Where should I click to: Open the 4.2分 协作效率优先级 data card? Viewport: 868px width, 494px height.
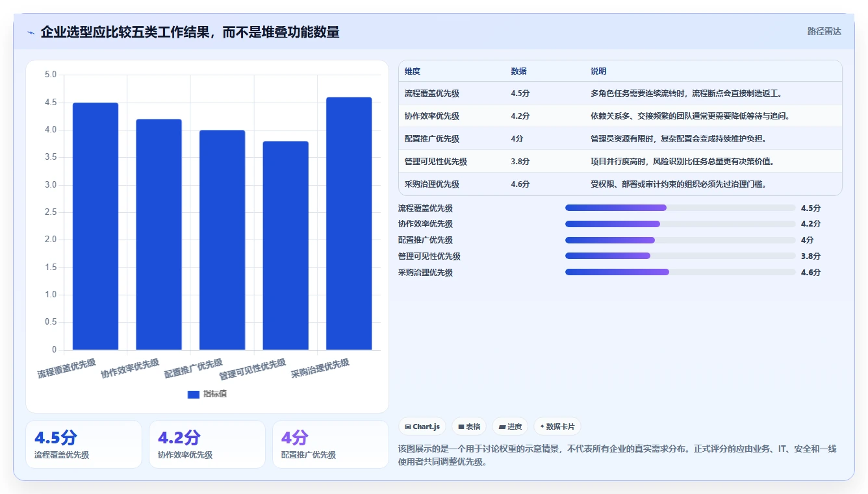tap(207, 444)
